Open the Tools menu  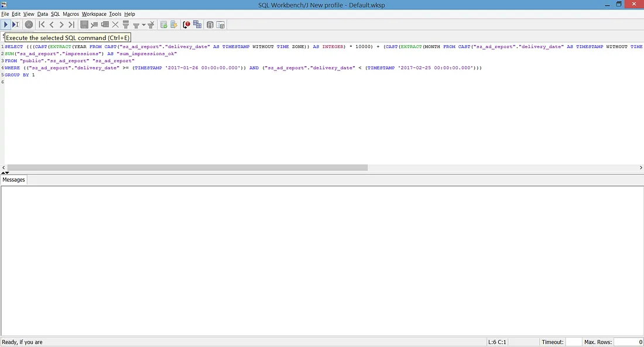[x=115, y=14]
